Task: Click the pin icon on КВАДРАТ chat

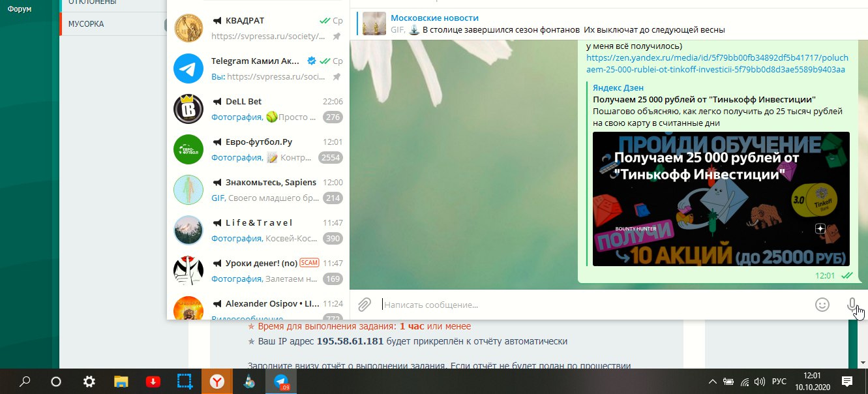Action: [337, 37]
